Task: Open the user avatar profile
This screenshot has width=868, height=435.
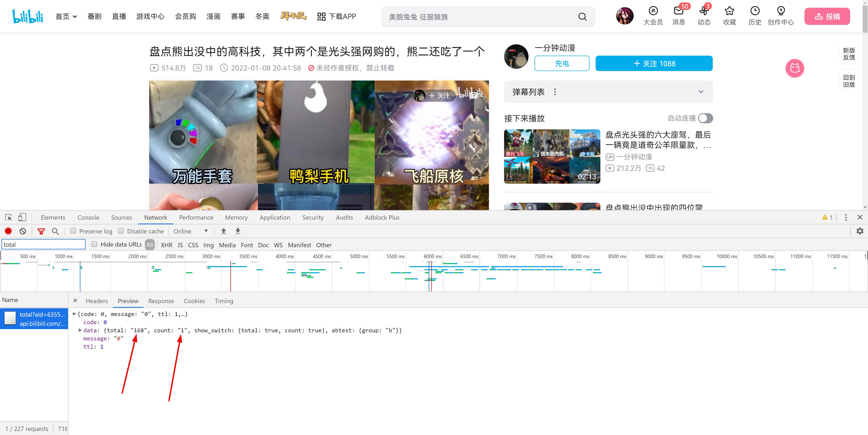Action: point(624,16)
